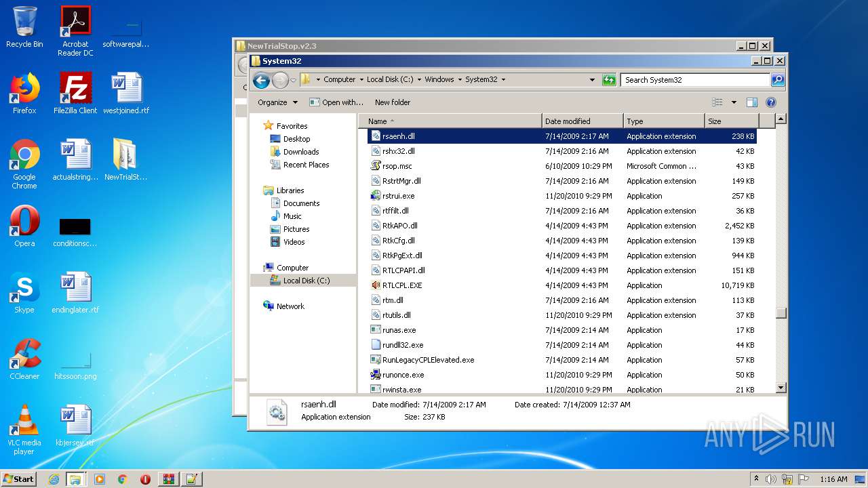Launch Acrobat Reader DC shortcut
Screen dimensions: 868x488
click(x=75, y=31)
